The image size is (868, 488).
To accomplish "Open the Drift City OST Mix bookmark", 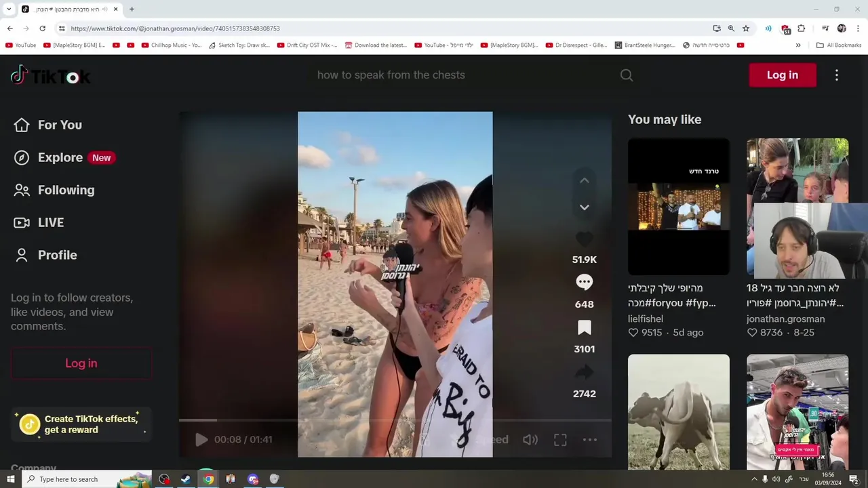I will 307,45.
